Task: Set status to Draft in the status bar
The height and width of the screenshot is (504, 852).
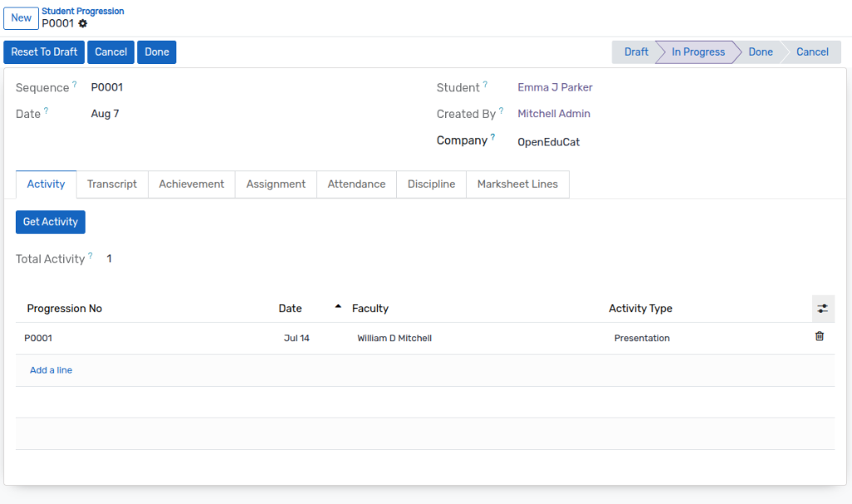Action: coord(636,52)
